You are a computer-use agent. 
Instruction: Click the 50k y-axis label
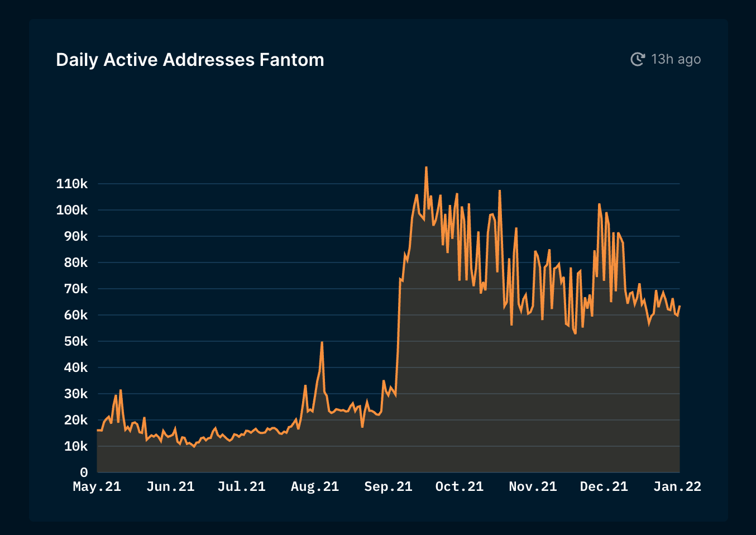click(x=76, y=341)
